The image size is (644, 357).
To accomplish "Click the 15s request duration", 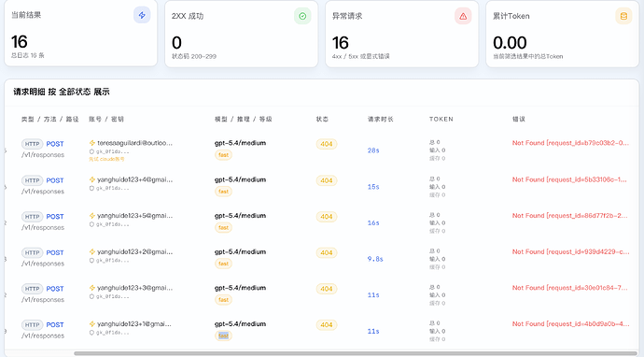I will pyautogui.click(x=373, y=187).
